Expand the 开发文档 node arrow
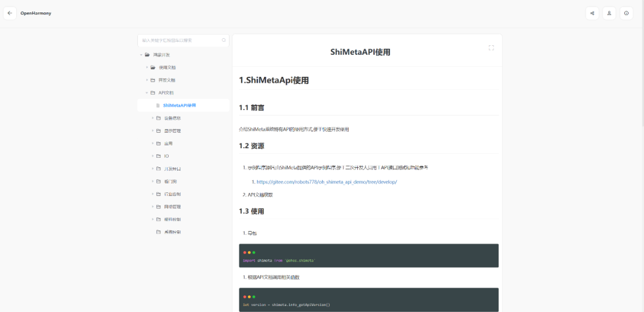The image size is (644, 312). 147,80
